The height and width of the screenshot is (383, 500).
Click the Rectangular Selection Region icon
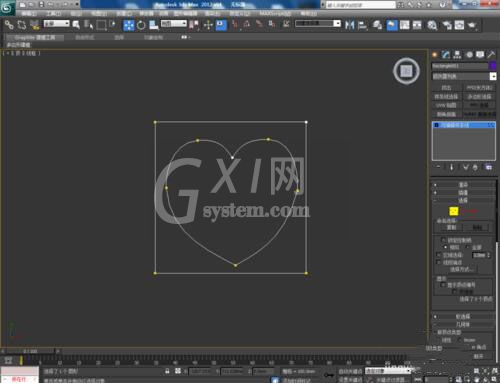tap(101, 25)
